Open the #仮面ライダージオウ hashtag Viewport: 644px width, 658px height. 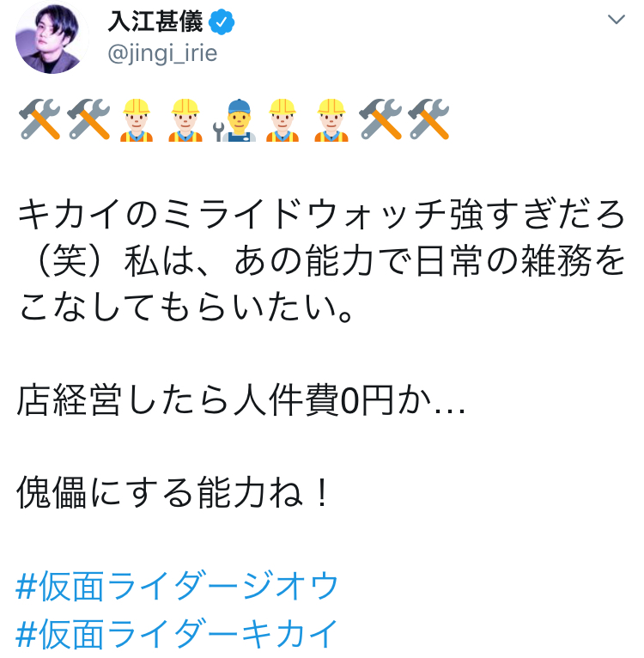pyautogui.click(x=176, y=585)
